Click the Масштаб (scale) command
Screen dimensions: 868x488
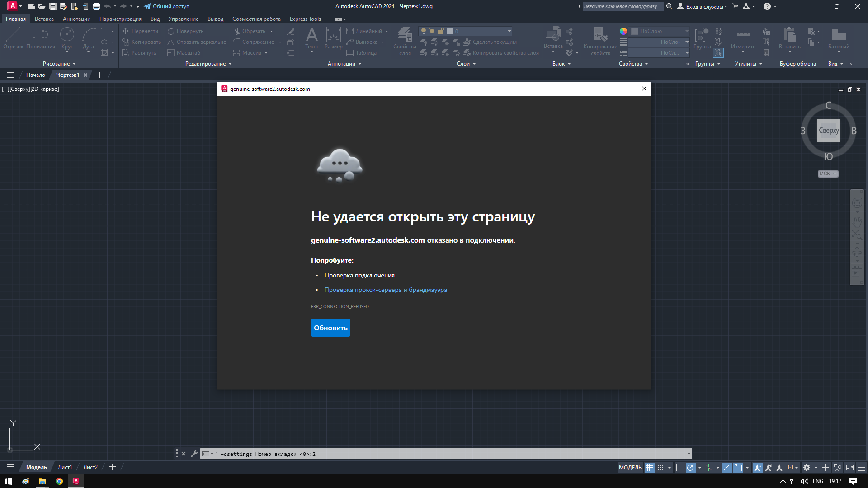184,53
